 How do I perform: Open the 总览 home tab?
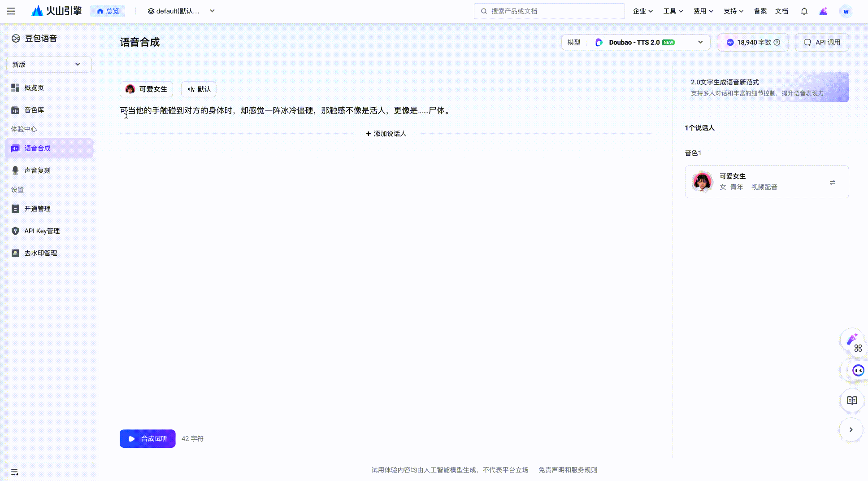click(108, 11)
